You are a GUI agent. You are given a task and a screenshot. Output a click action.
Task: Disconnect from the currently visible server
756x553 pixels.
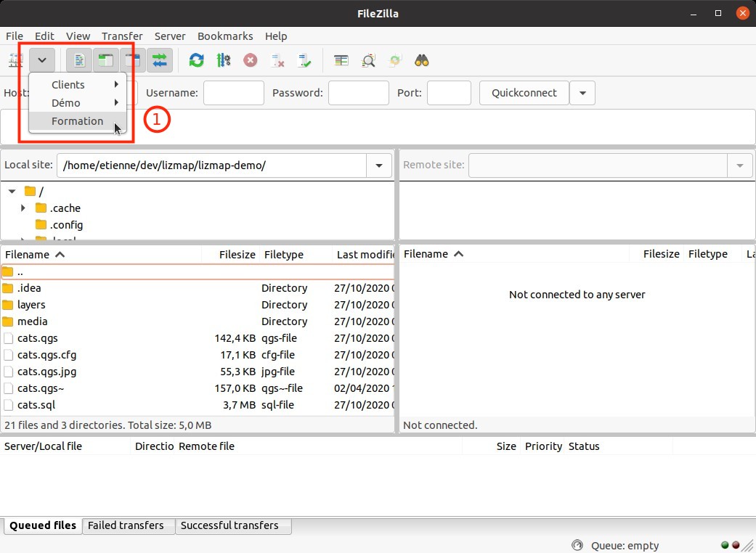(x=277, y=60)
